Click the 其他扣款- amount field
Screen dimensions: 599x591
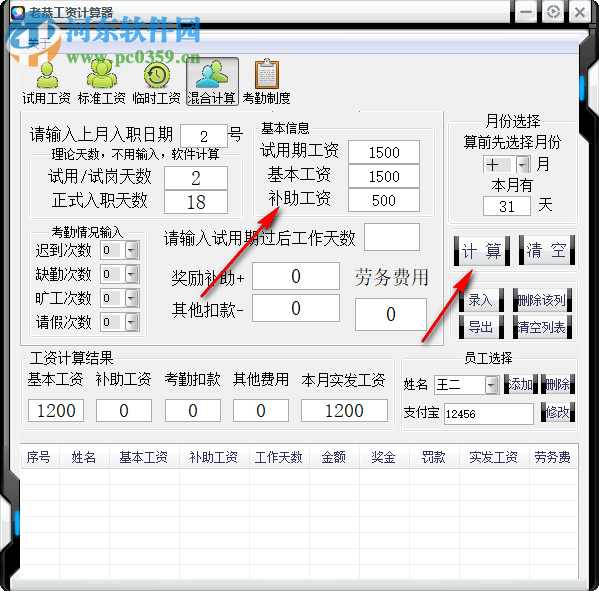(x=296, y=308)
